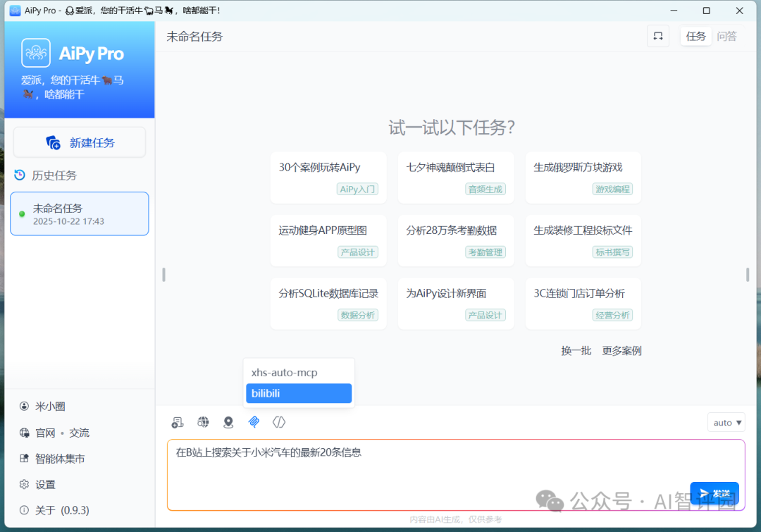Image resolution: width=761 pixels, height=532 pixels.
Task: Click the 音频生成 tag
Action: point(485,190)
